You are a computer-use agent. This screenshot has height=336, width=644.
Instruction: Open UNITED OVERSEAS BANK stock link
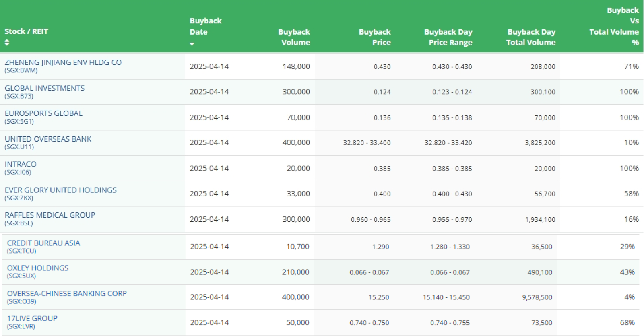pos(48,139)
